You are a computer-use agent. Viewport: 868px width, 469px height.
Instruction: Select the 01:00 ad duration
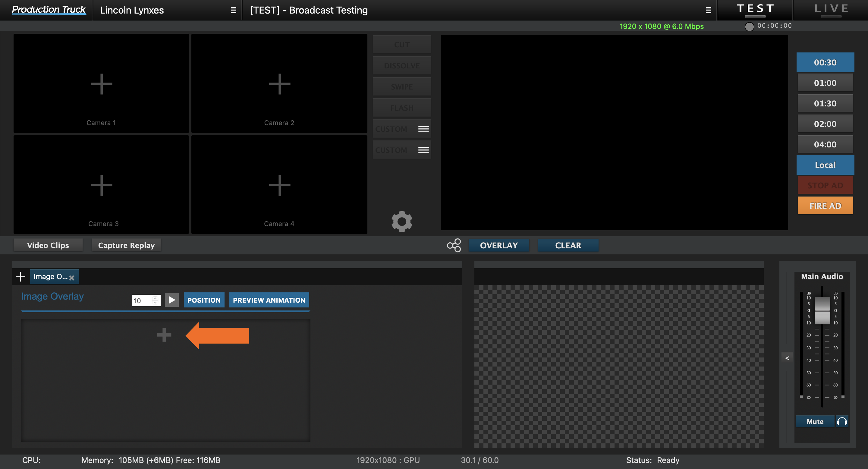(825, 83)
